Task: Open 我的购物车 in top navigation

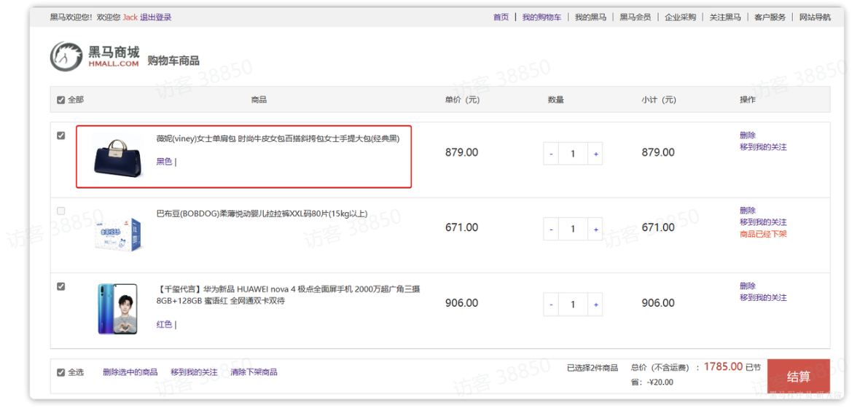Action: pos(541,17)
